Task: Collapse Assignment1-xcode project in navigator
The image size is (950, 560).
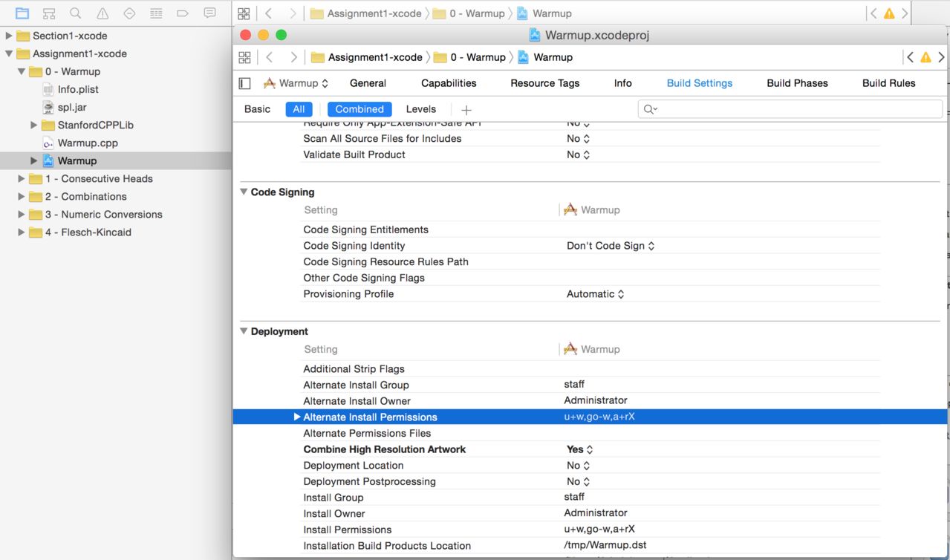Action: pyautogui.click(x=9, y=53)
